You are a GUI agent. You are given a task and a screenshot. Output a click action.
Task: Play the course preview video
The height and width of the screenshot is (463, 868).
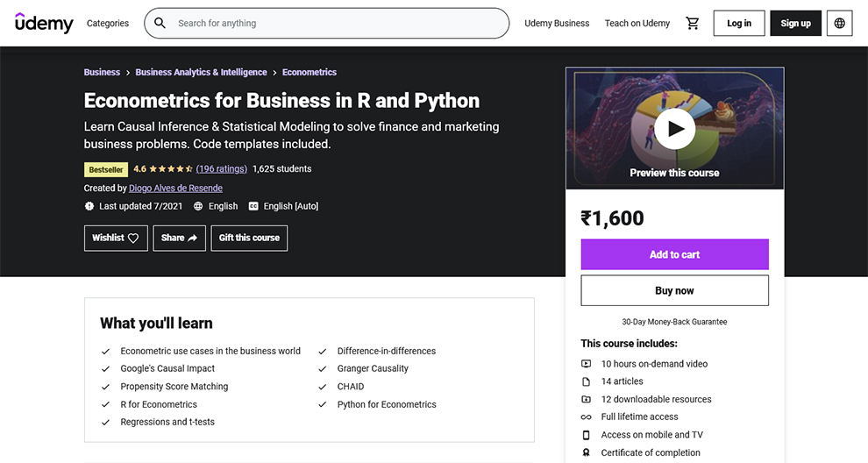tap(675, 129)
